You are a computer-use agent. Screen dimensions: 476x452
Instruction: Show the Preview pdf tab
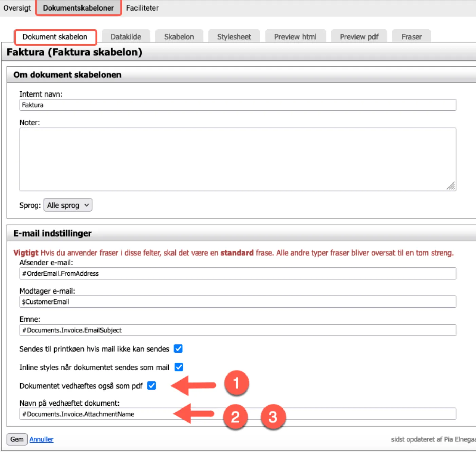(x=359, y=37)
